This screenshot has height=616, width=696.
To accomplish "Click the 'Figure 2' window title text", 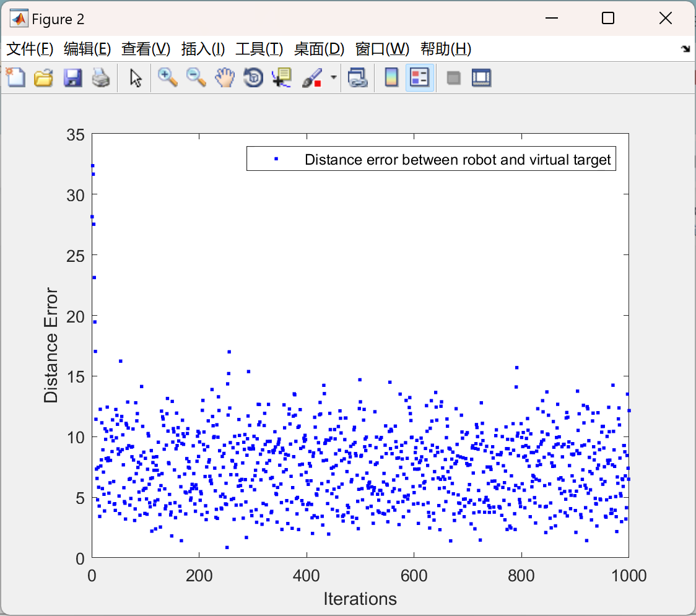I will (x=58, y=19).
